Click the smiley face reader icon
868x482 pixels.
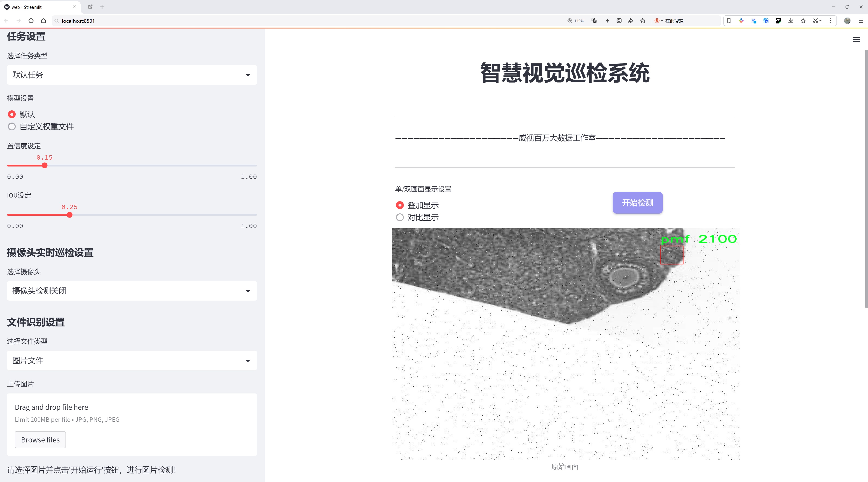tap(619, 21)
